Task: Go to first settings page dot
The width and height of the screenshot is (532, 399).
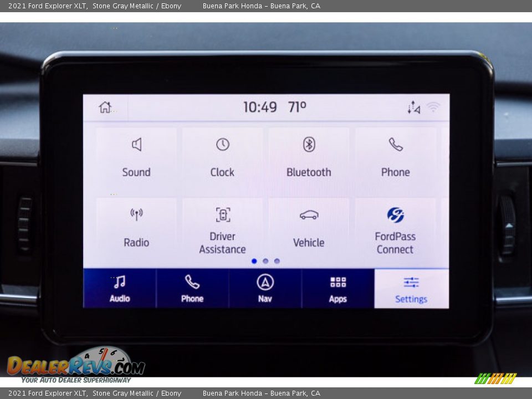Action: pos(254,261)
